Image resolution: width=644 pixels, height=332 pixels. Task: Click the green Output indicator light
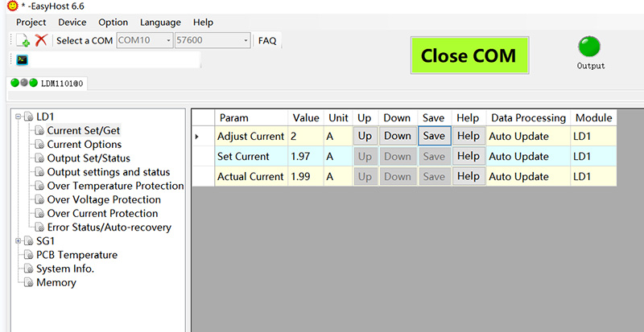(x=590, y=47)
